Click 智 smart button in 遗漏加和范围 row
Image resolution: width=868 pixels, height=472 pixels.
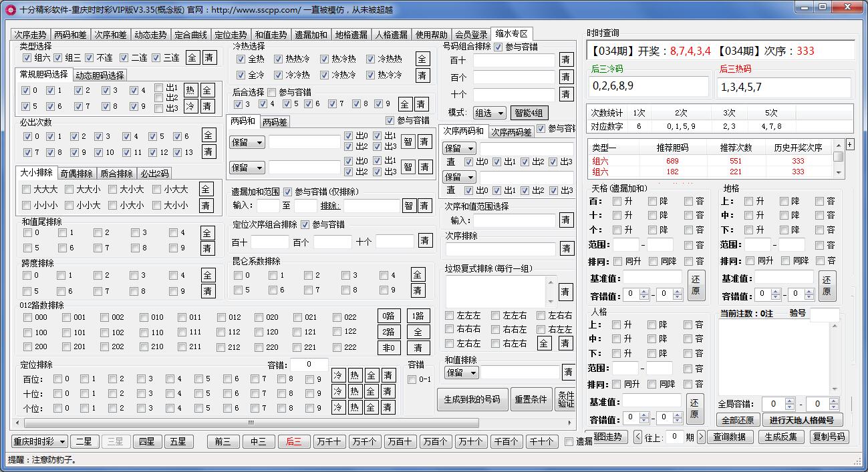pos(408,206)
